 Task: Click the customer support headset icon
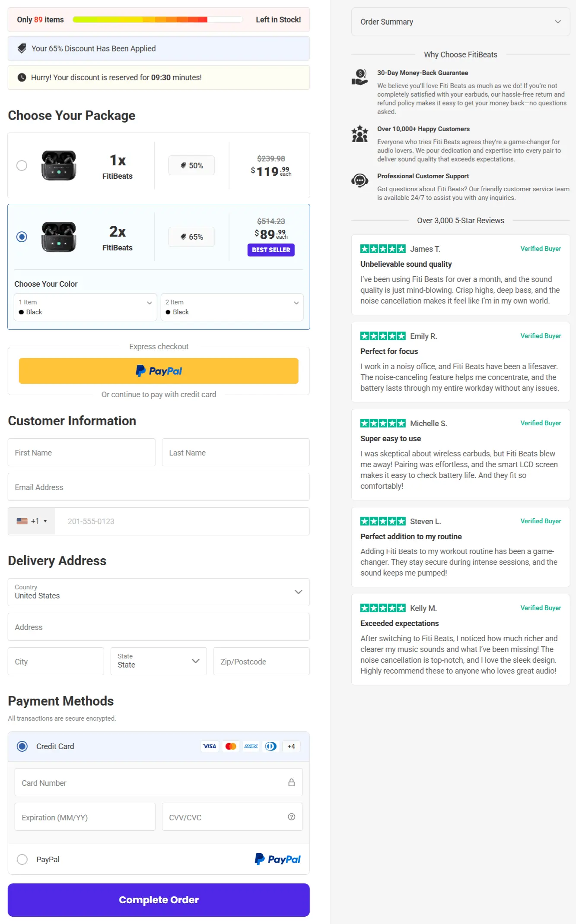360,180
